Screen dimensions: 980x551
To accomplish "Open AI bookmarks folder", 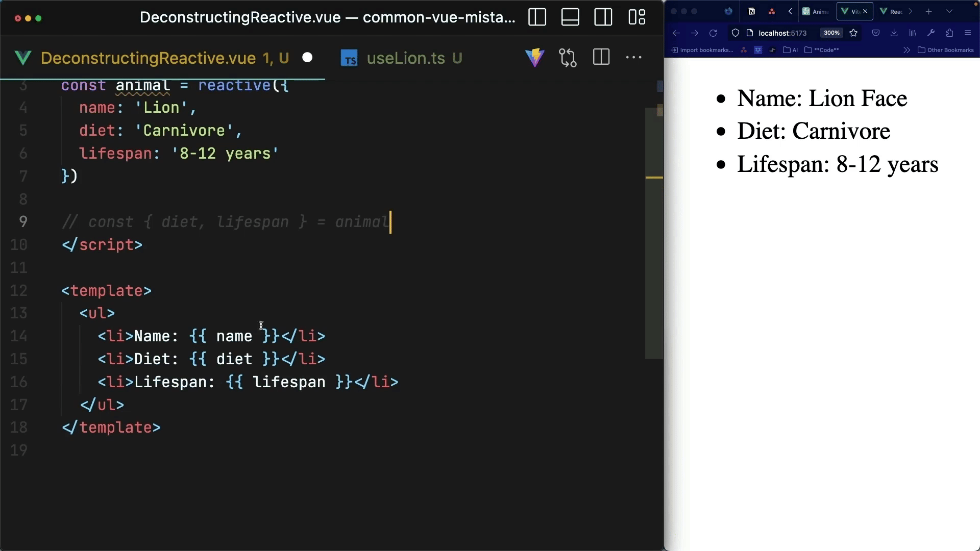I will point(791,50).
